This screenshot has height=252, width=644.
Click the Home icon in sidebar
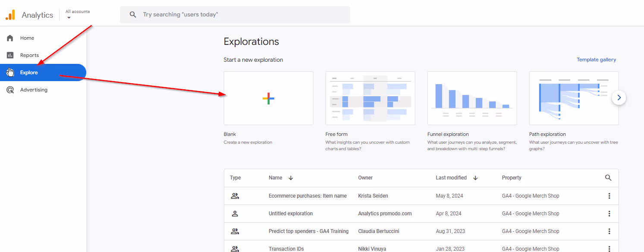coord(10,38)
